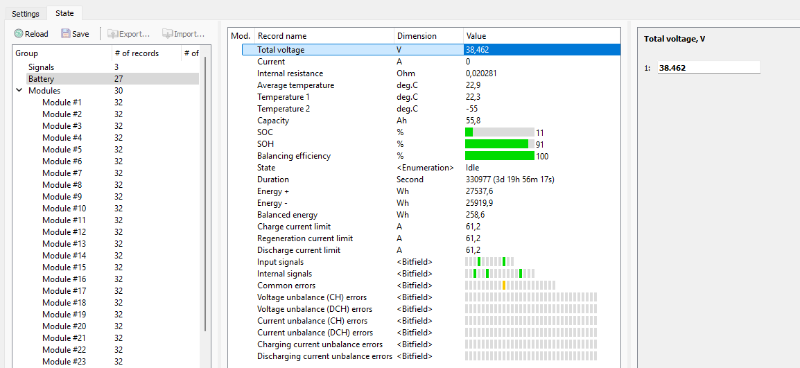800x368 pixels.
Task: Select the Capacity record
Action: [431, 120]
